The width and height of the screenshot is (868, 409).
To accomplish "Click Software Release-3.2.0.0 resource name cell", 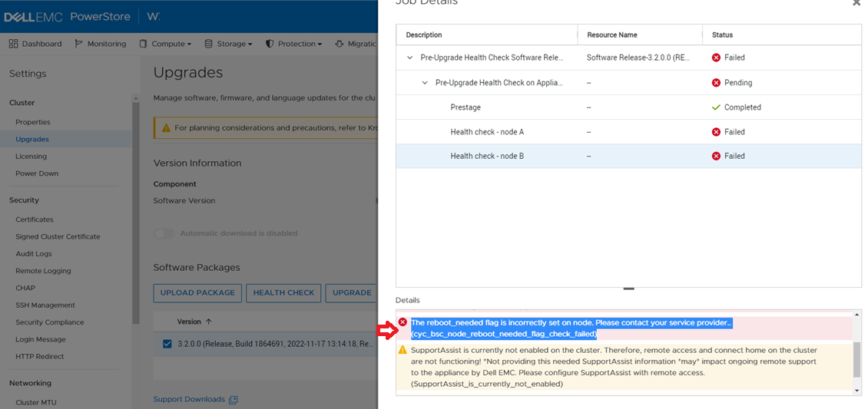I will [x=638, y=58].
